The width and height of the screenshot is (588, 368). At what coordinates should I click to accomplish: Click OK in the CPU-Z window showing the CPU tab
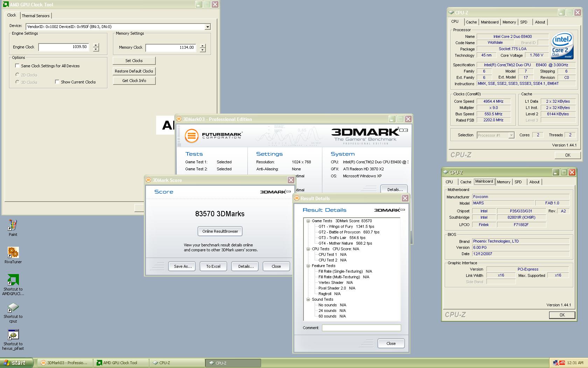click(567, 155)
